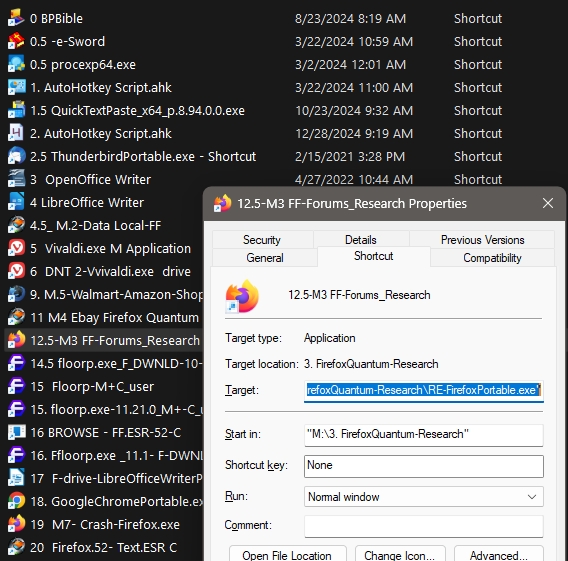Select the 15 Floorp-M+C_user icon
The image size is (568, 561).
(16, 386)
